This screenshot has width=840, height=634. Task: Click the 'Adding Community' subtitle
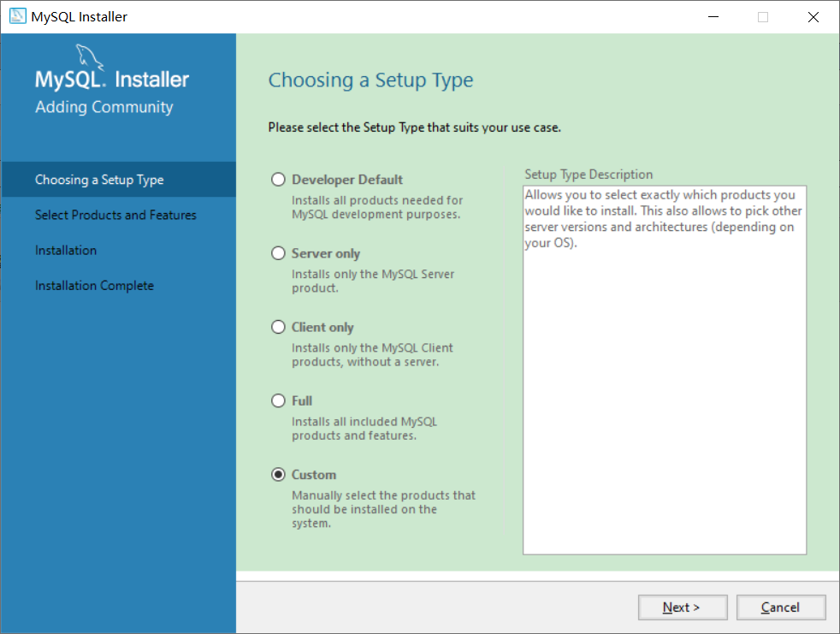(x=104, y=107)
